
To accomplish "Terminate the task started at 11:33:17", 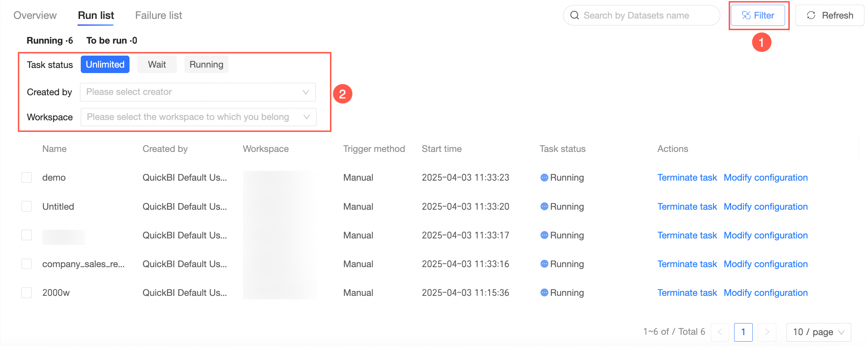I will [x=687, y=235].
